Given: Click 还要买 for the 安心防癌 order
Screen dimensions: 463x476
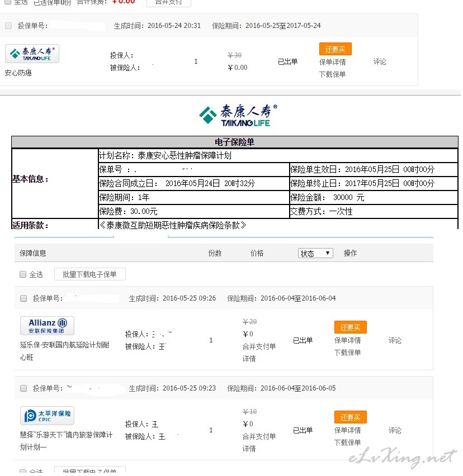Looking at the screenshot, I should click(x=336, y=49).
